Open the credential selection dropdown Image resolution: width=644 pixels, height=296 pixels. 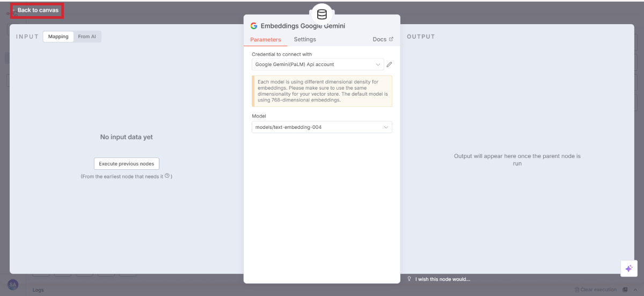[x=318, y=64]
